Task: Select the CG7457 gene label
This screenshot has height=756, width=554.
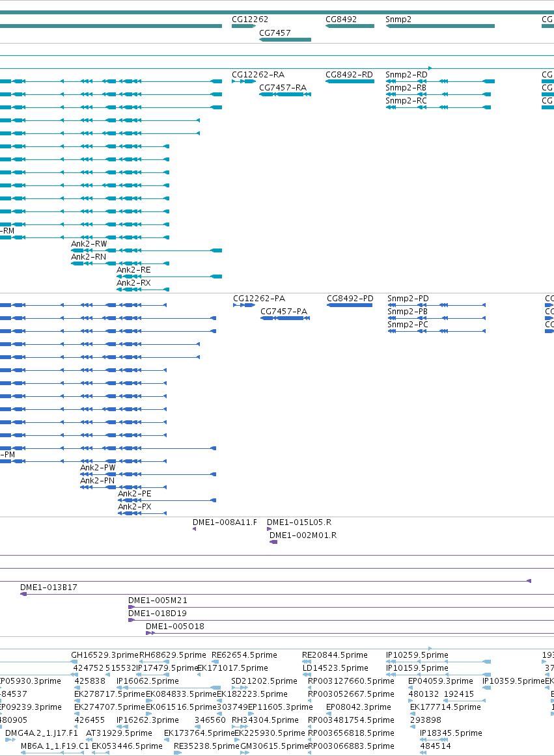Action: pos(275,33)
